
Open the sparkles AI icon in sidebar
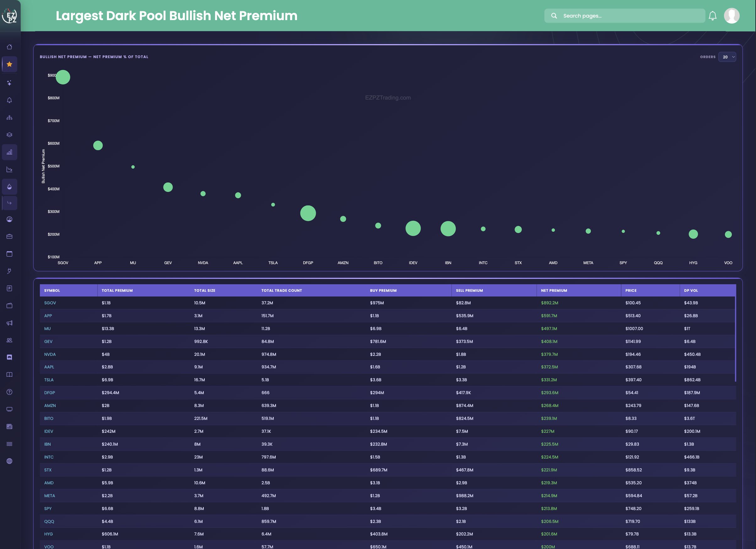coord(9,83)
